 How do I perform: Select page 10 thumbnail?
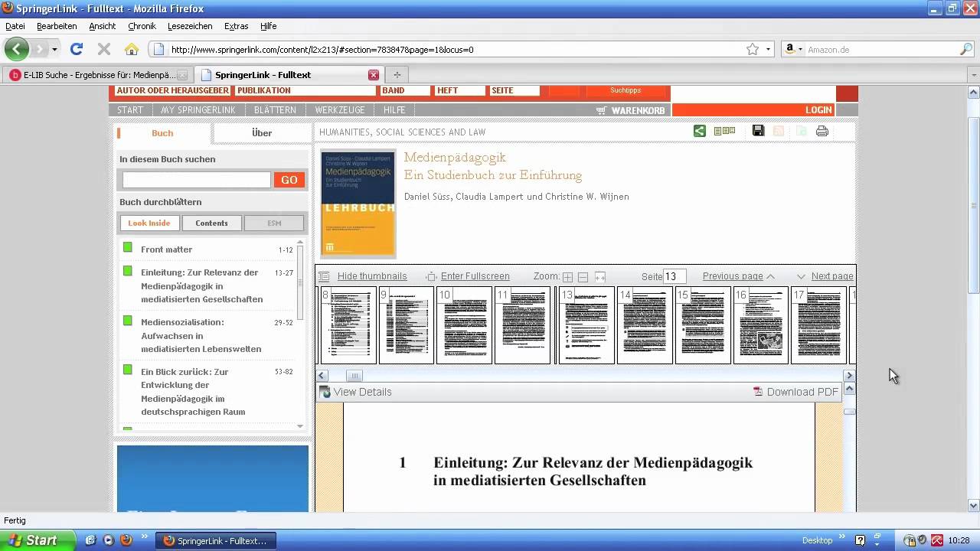coord(464,325)
